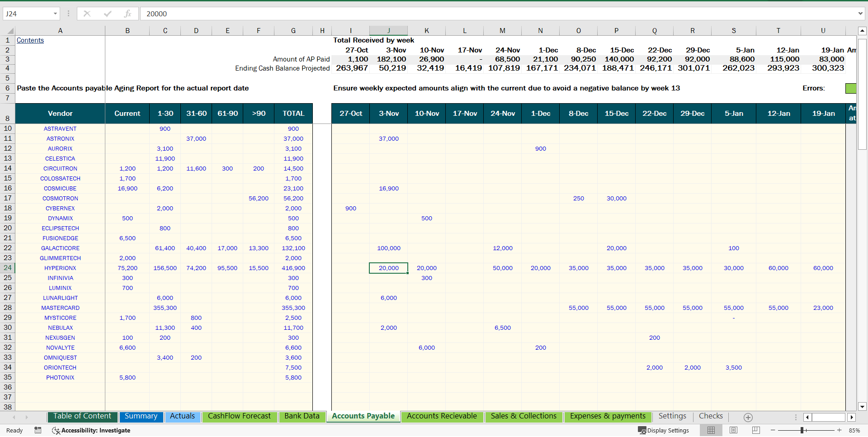Click zoom in plus button
Viewport: 868px width, 437px height.
pyautogui.click(x=840, y=430)
